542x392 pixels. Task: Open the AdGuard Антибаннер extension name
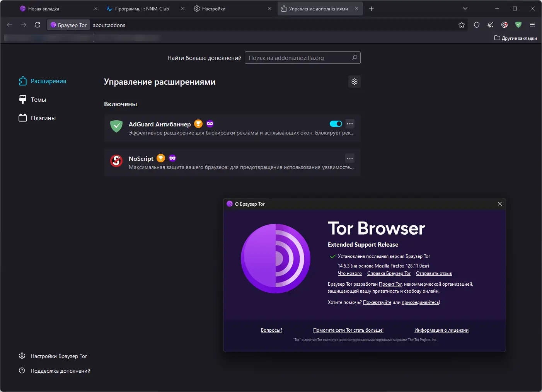click(160, 124)
